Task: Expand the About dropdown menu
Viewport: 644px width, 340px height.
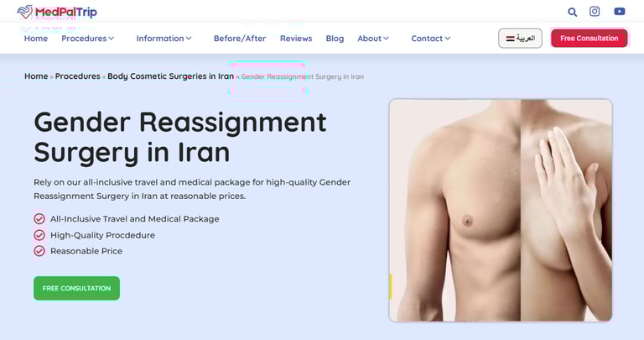Action: click(373, 39)
